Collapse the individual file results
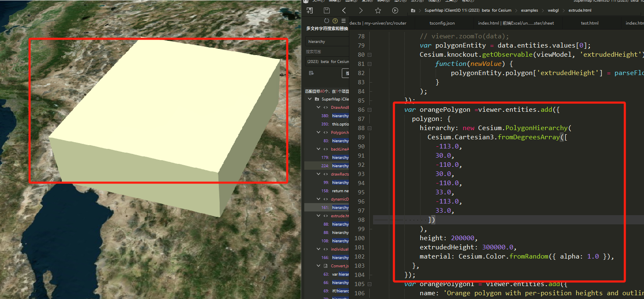Screen dimensions: 644x299 click(318, 249)
